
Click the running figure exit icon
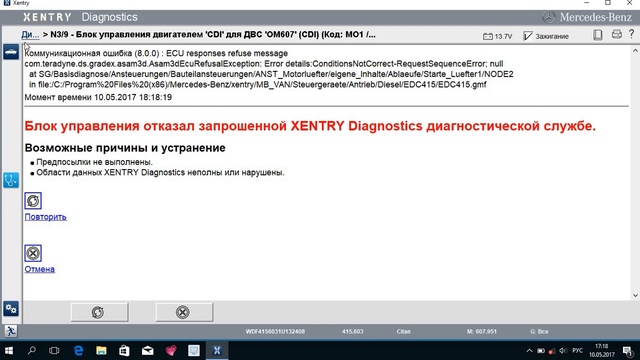point(11,331)
